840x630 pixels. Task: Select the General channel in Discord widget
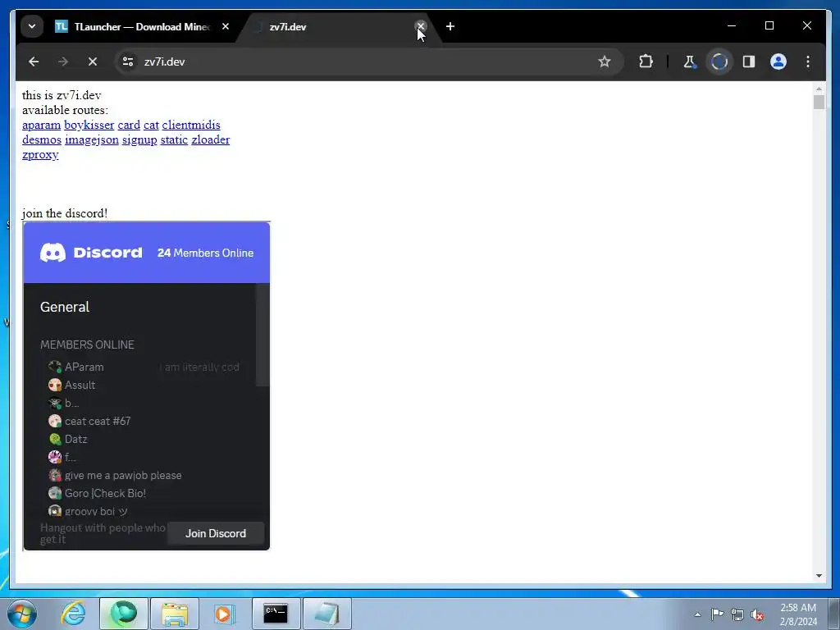click(65, 307)
